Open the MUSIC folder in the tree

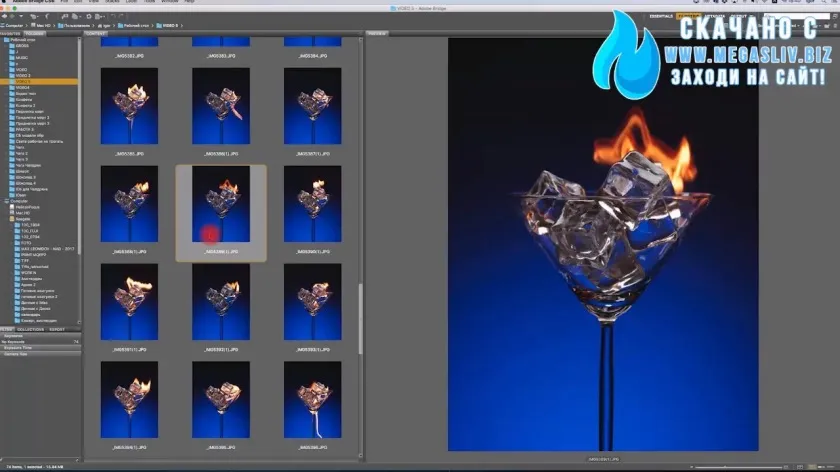tap(22, 57)
